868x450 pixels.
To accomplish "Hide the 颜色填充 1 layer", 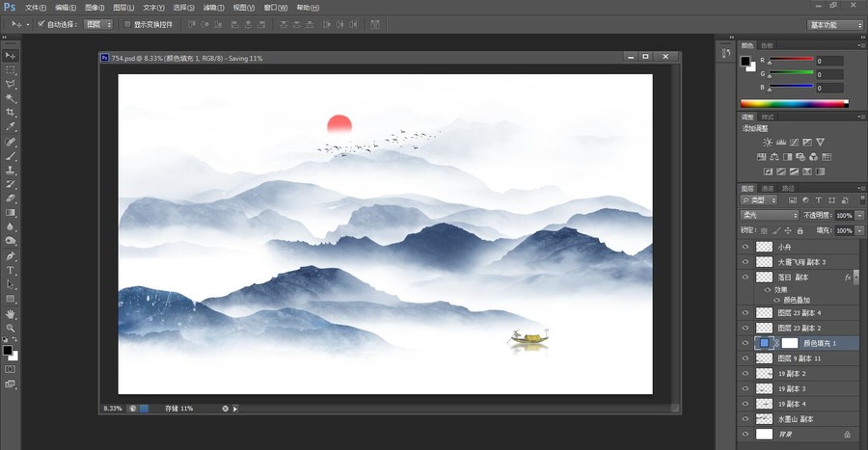I will click(x=746, y=343).
